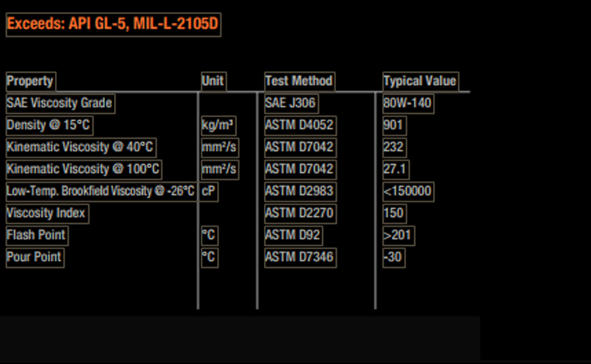Select 'Kinematic Viscosity @ 40°C' property text
This screenshot has height=364, width=591.
point(80,148)
